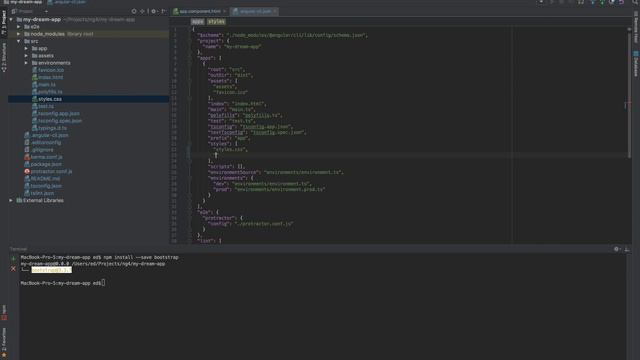Expand External Libraries node
640x360 pixels.
pyautogui.click(x=11, y=200)
